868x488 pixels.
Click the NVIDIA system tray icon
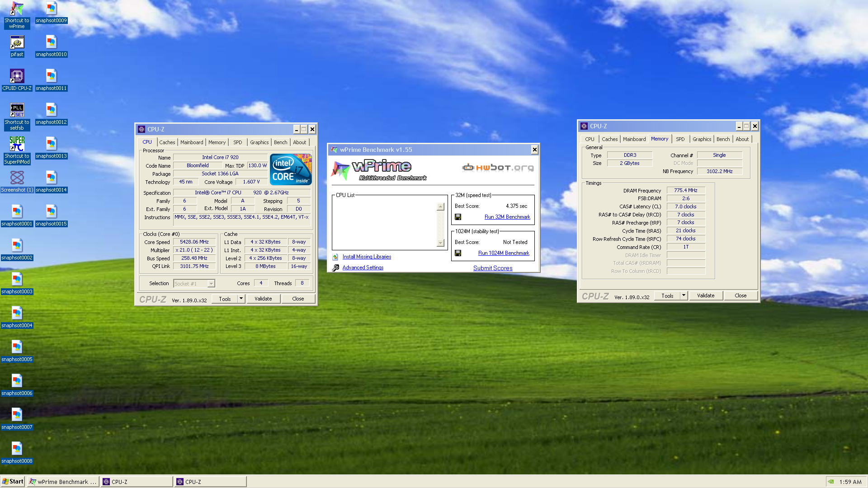[830, 482]
